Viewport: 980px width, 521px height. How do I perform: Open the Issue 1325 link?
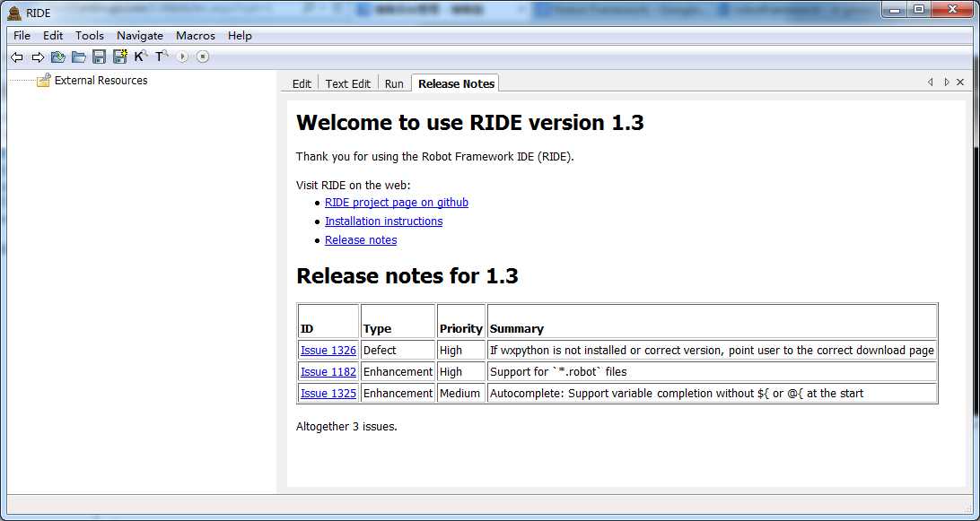[x=328, y=394]
